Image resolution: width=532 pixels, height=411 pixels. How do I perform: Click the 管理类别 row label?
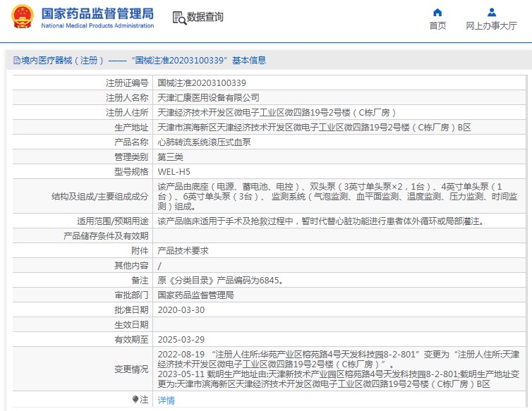coord(131,157)
